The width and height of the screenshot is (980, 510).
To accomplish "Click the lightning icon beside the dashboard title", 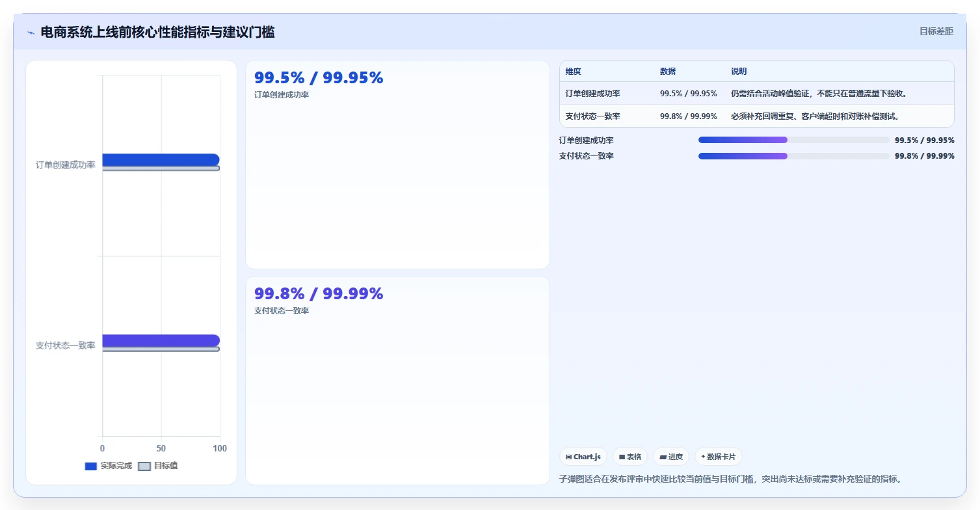I will (31, 33).
